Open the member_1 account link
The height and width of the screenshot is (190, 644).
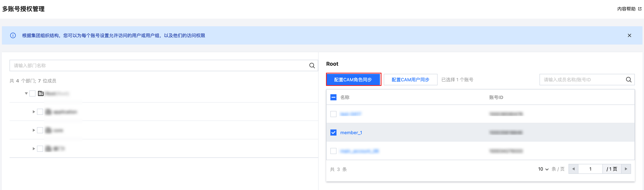351,133
